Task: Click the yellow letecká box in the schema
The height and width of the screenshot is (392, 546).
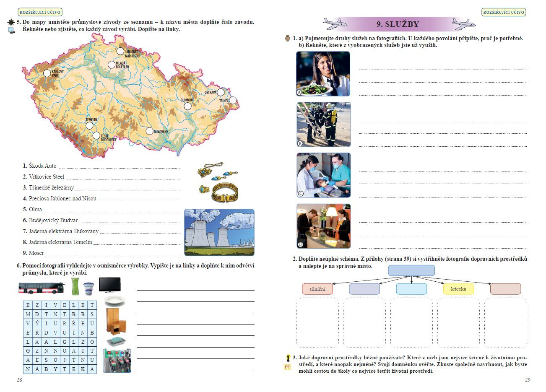Action: [x=458, y=289]
